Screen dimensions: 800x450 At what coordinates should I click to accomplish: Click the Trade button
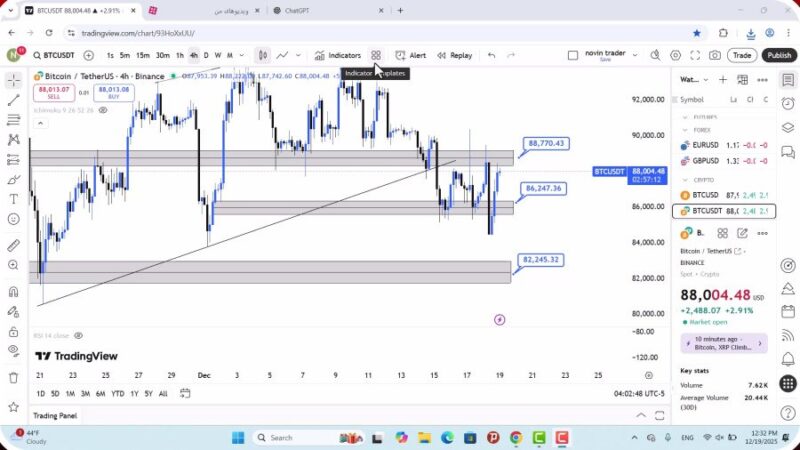(x=742, y=56)
